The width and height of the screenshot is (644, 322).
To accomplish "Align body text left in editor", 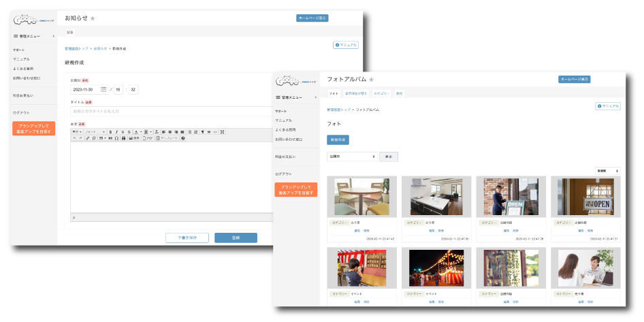I will 163,132.
